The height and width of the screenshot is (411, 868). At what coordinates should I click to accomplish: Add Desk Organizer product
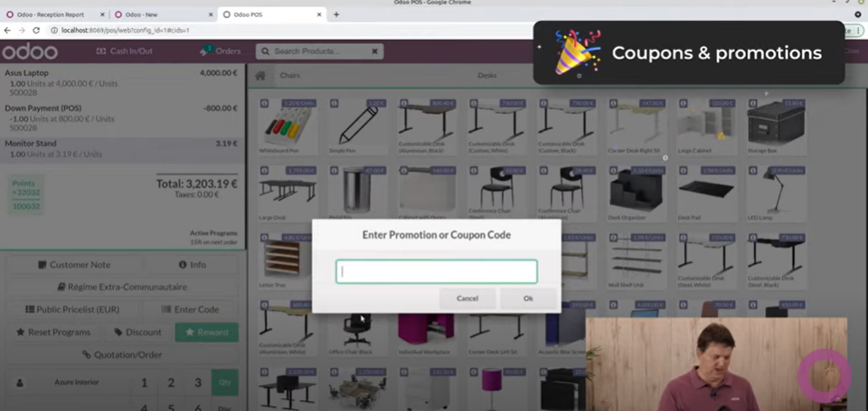(637, 194)
